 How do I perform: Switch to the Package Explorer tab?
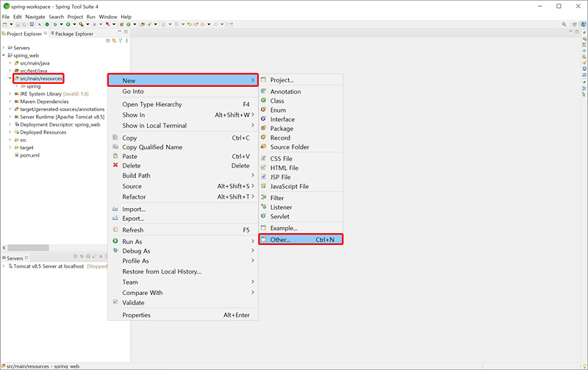(x=71, y=34)
